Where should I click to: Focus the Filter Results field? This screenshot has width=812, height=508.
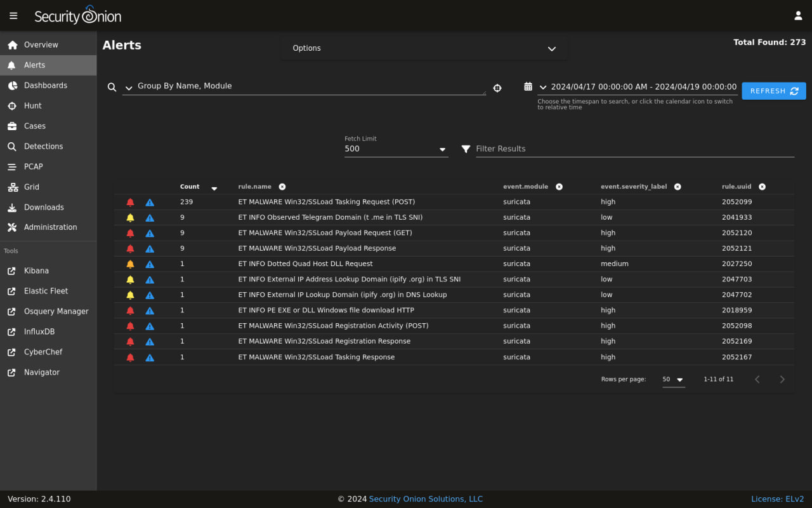[635, 149]
